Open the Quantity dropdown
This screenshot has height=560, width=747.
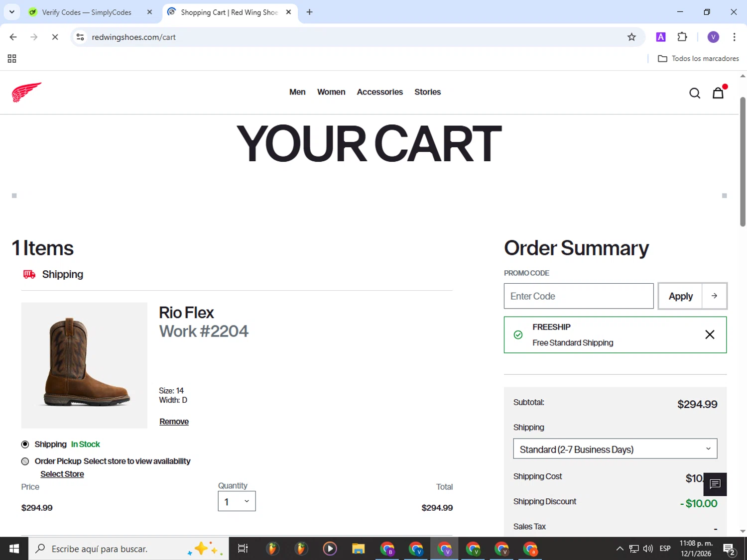tap(237, 501)
